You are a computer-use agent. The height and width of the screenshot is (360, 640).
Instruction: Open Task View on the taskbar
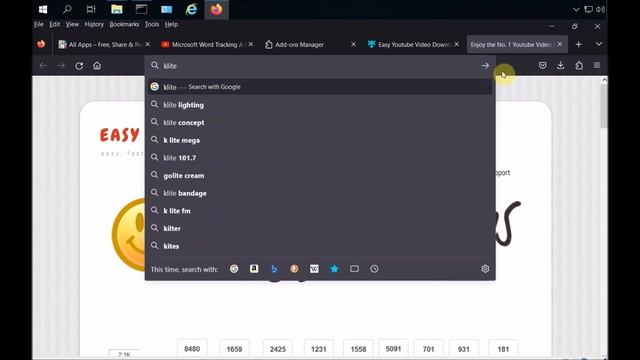tap(91, 9)
